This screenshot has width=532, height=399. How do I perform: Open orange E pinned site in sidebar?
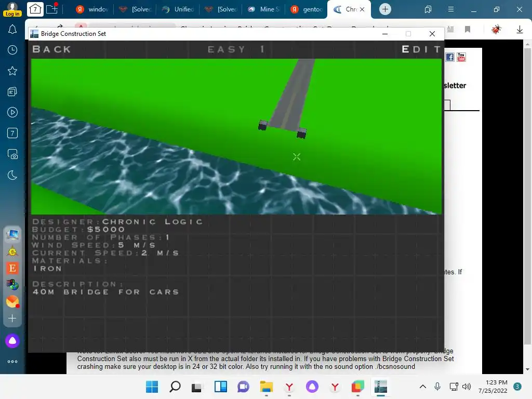click(12, 268)
